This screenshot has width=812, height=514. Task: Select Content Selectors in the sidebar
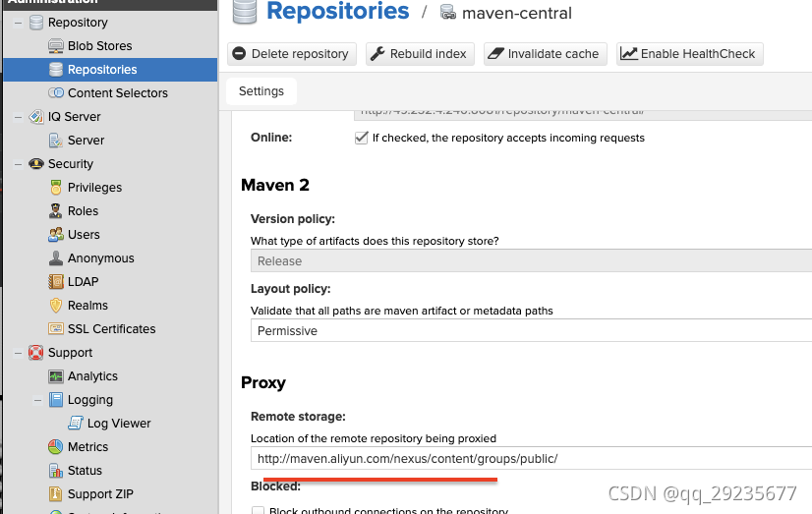pyautogui.click(x=118, y=93)
